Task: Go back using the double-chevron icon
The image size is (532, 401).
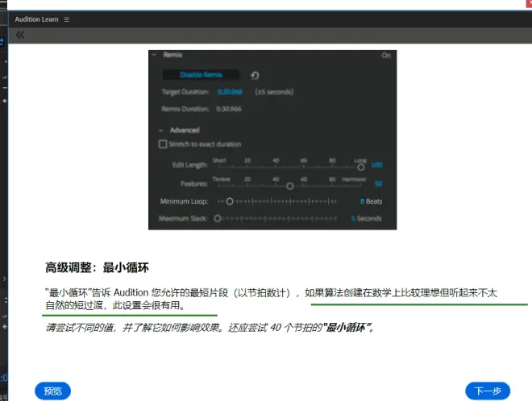Action: pos(20,35)
